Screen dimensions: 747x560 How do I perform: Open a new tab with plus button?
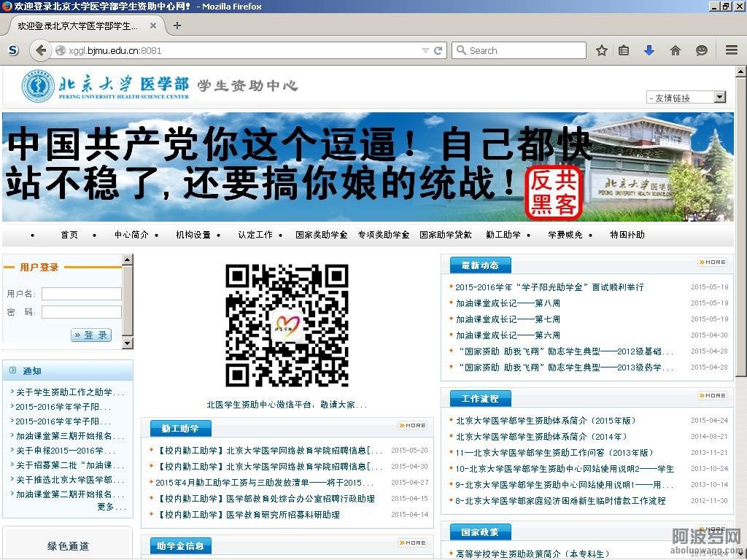click(177, 26)
